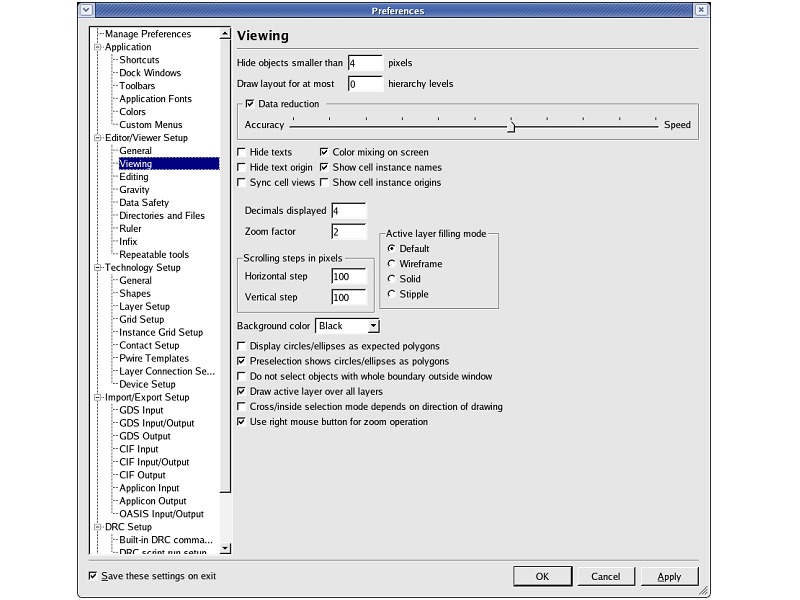Viewport: 800px width, 600px height.
Task: Uncheck Use right mouse button for zoom
Action: click(241, 422)
